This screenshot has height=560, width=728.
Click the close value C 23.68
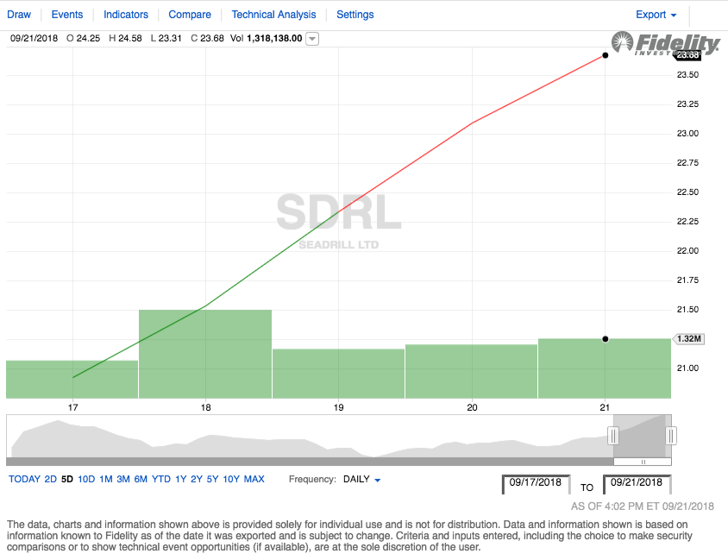click(207, 39)
